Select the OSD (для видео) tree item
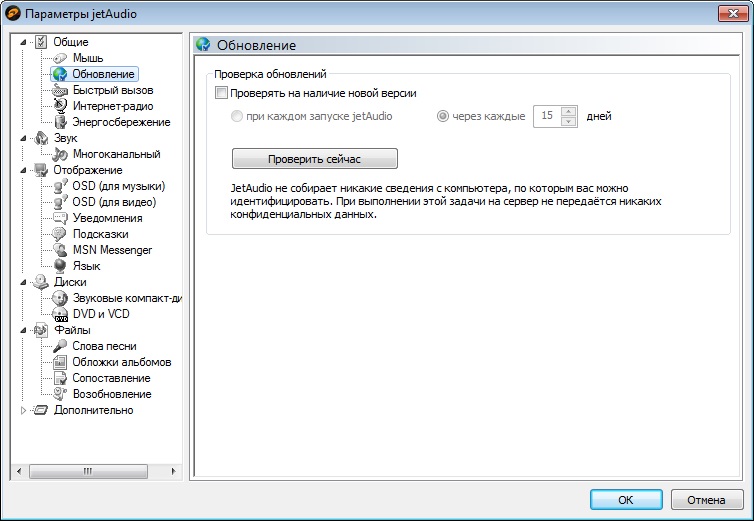This screenshot has height=521, width=754. [x=114, y=202]
